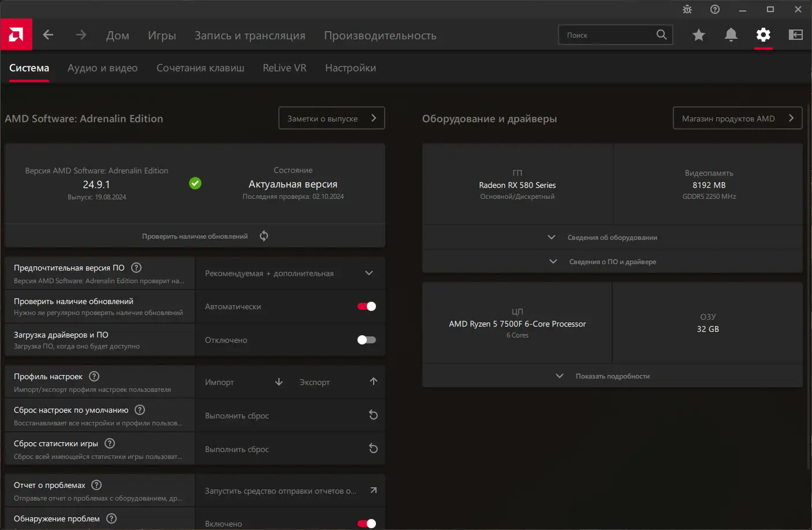Open the Предпочтительная версия ПО dropdown

pos(368,273)
